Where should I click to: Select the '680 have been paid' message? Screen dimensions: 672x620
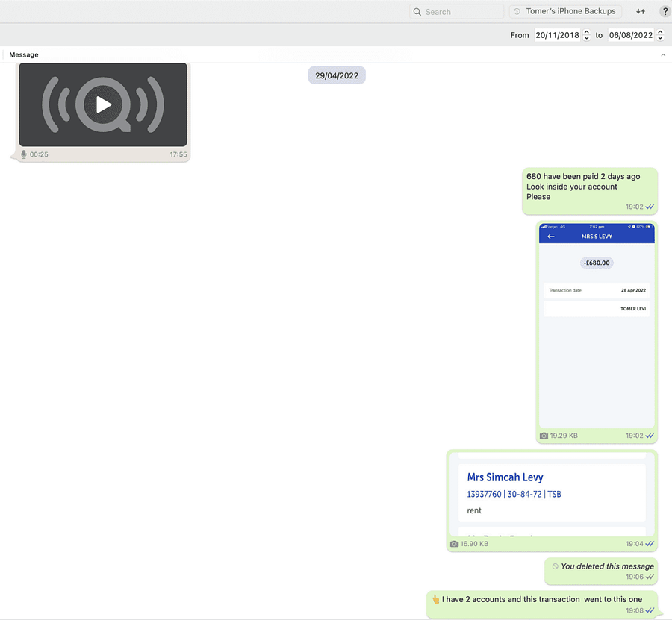click(x=589, y=191)
